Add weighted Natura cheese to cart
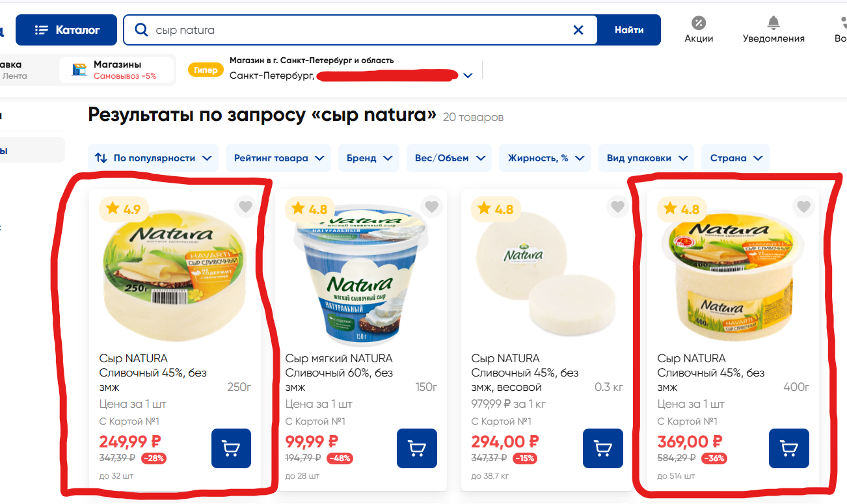The width and height of the screenshot is (847, 504). pyautogui.click(x=603, y=449)
